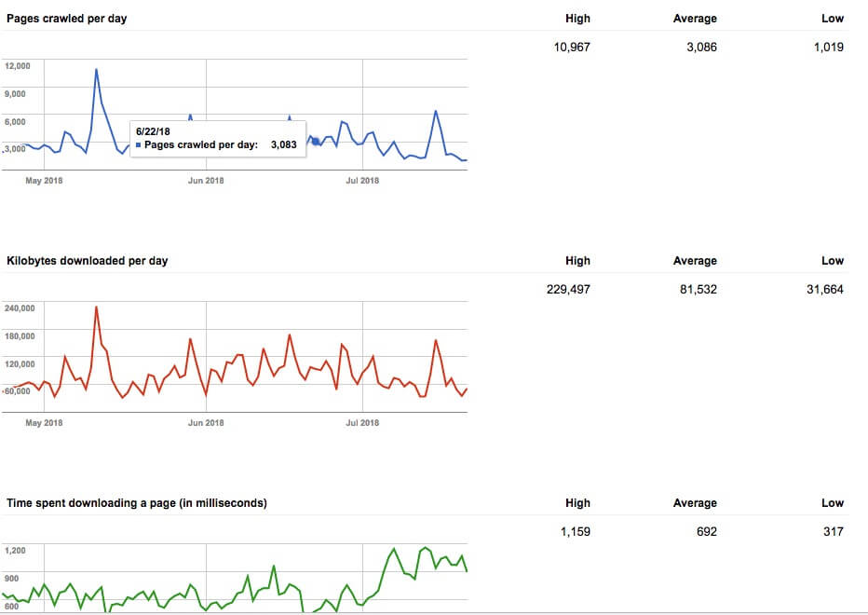The height and width of the screenshot is (615, 868).
Task: Click the 180,000 axis label on red chart
Action: [20, 335]
